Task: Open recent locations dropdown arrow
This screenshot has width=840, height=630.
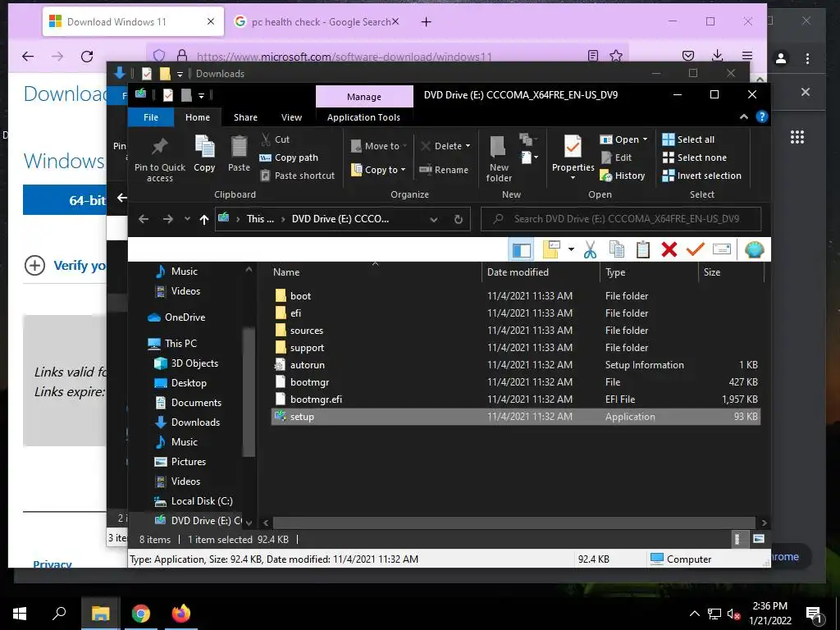Action: 187,219
